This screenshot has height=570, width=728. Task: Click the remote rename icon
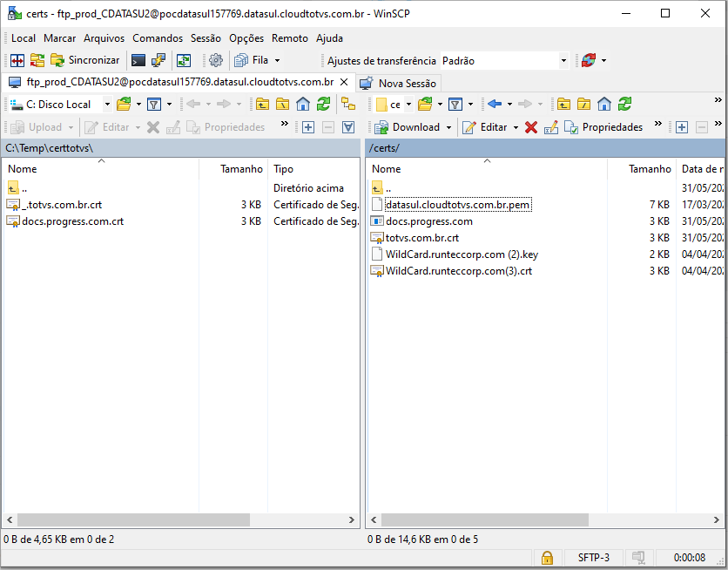[551, 127]
